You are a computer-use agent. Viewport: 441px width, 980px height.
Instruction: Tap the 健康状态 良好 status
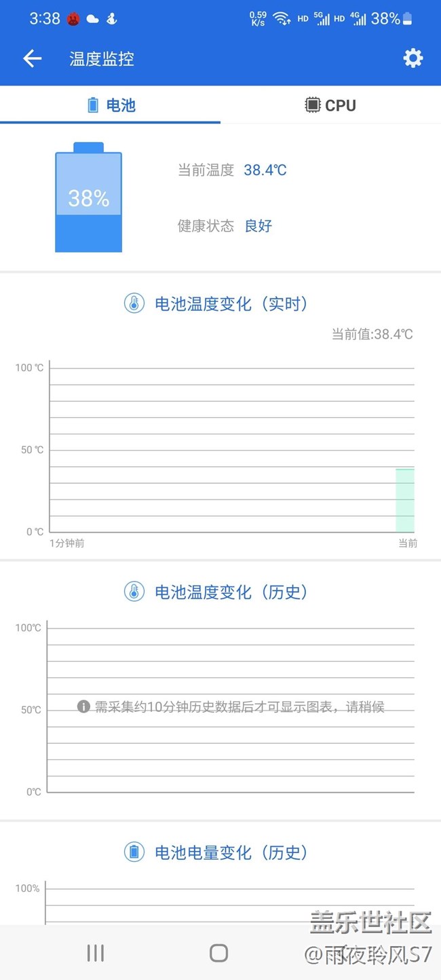(x=258, y=226)
